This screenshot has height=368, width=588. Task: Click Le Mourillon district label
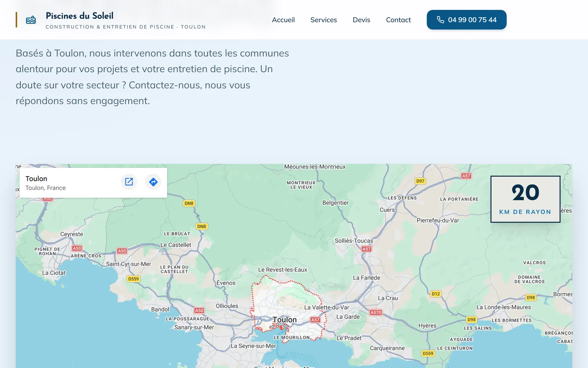[x=292, y=337]
